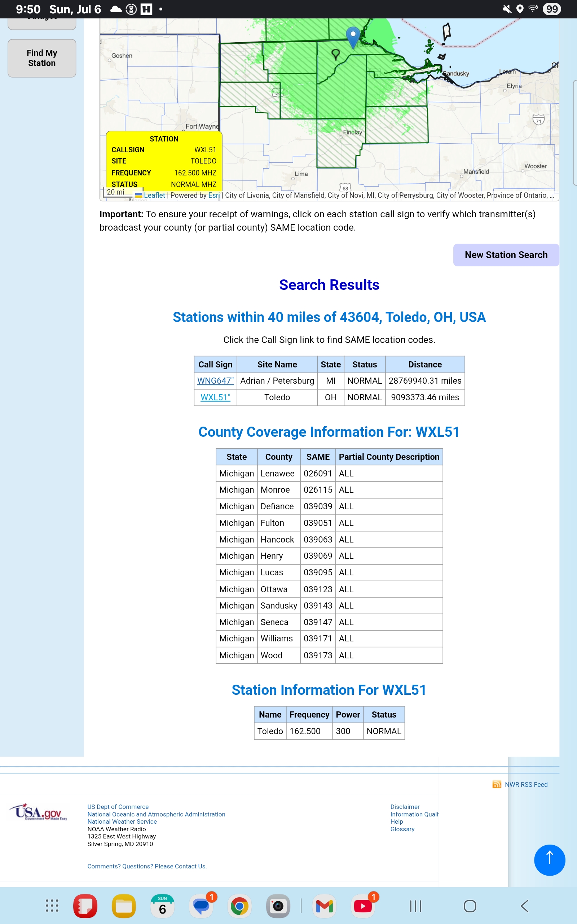Screen dimensions: 577x924
Task: Tap the Android back navigation button
Action: tap(524, 906)
